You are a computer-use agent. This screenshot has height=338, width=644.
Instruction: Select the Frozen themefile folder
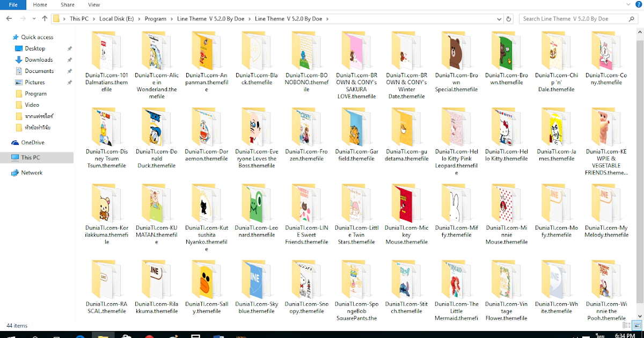point(306,134)
